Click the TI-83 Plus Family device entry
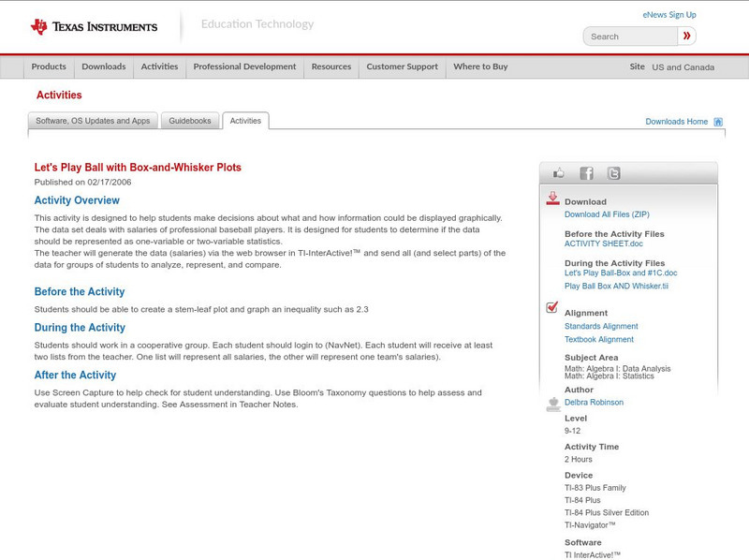 coord(595,488)
